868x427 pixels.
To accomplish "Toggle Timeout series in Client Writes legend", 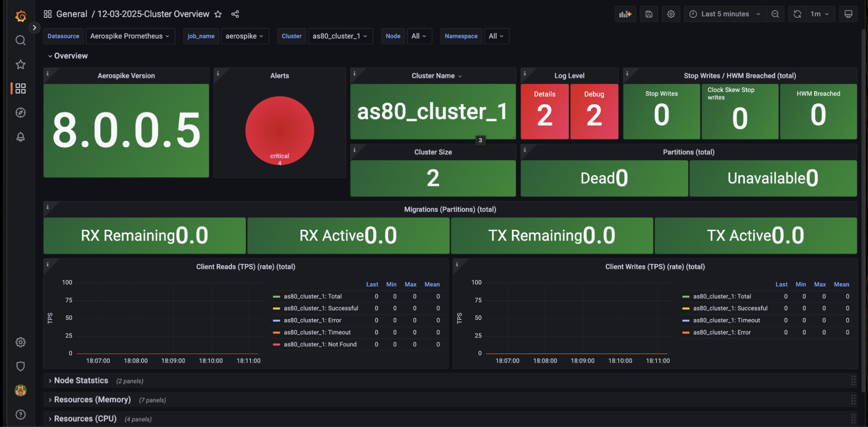I will point(726,321).
